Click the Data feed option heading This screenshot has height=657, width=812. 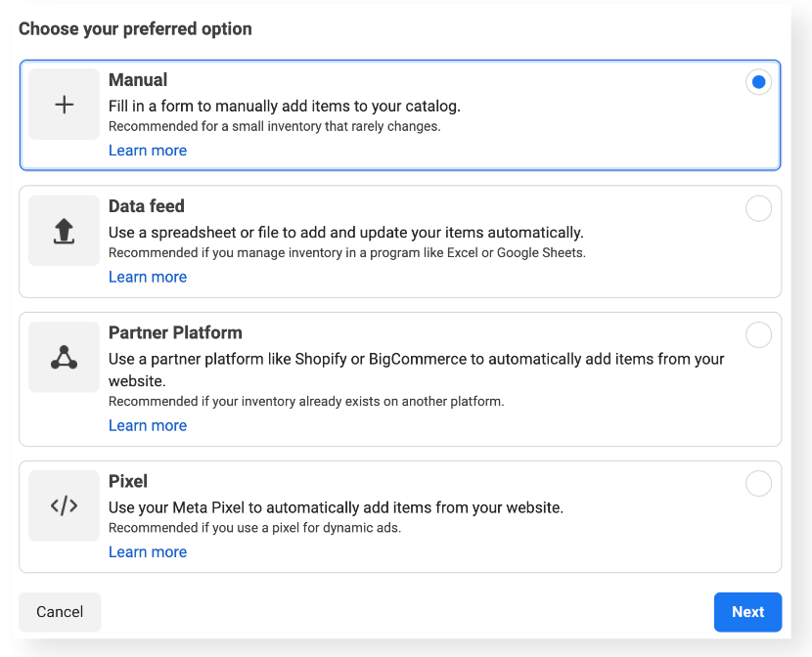tap(147, 206)
